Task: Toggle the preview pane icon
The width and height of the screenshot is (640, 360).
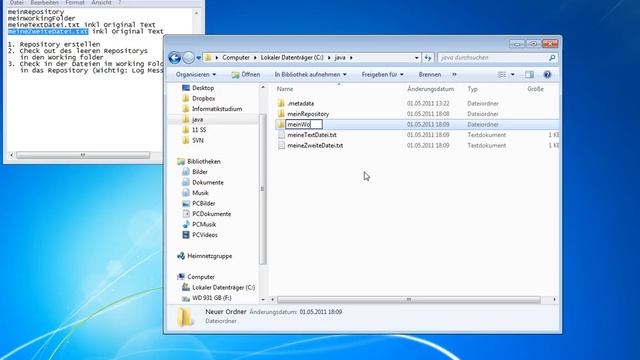Action: 529,75
